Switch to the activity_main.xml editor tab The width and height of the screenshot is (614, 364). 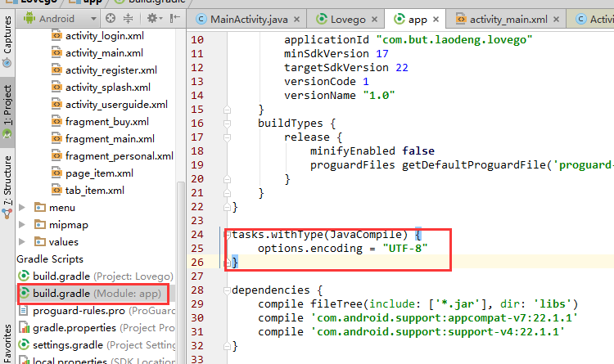(508, 19)
